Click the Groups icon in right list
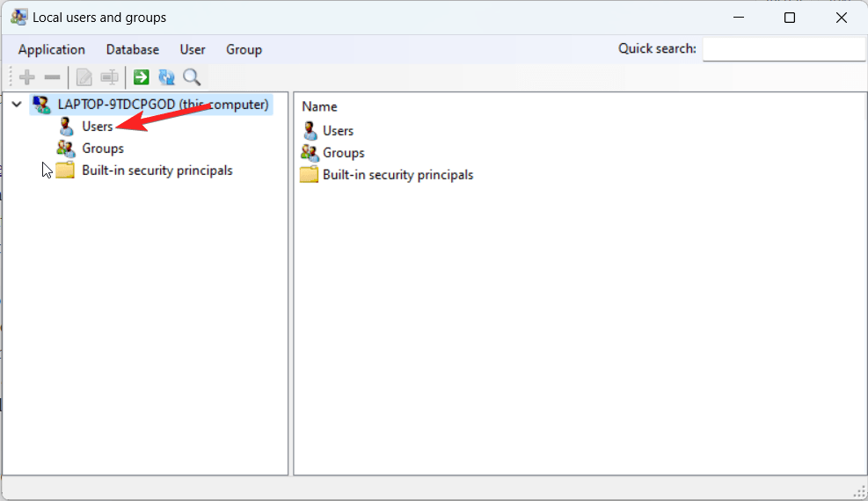868x501 pixels. tap(310, 153)
